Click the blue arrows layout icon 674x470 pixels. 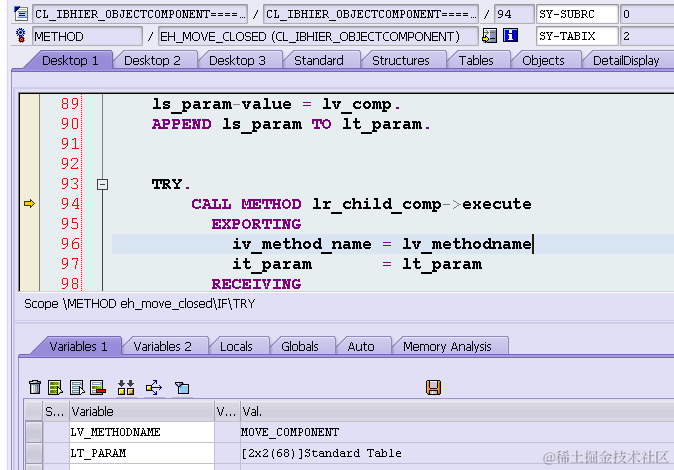[x=154, y=387]
